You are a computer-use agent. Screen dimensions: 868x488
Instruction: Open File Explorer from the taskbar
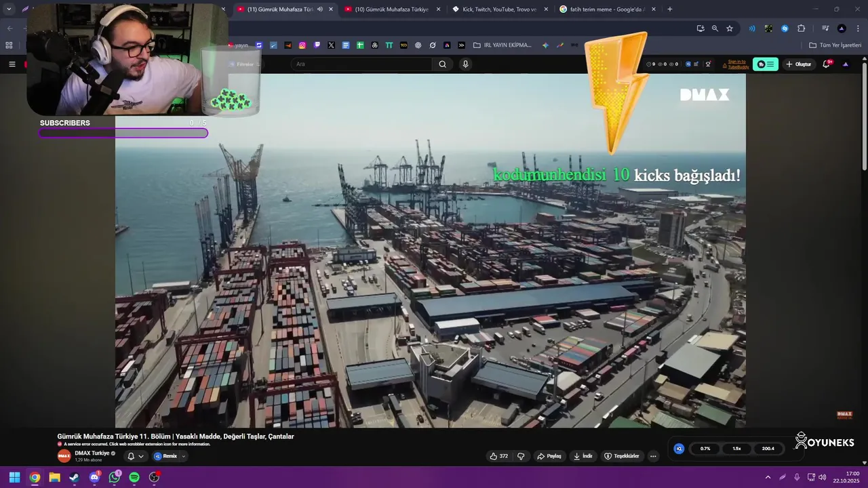pyautogui.click(x=54, y=477)
